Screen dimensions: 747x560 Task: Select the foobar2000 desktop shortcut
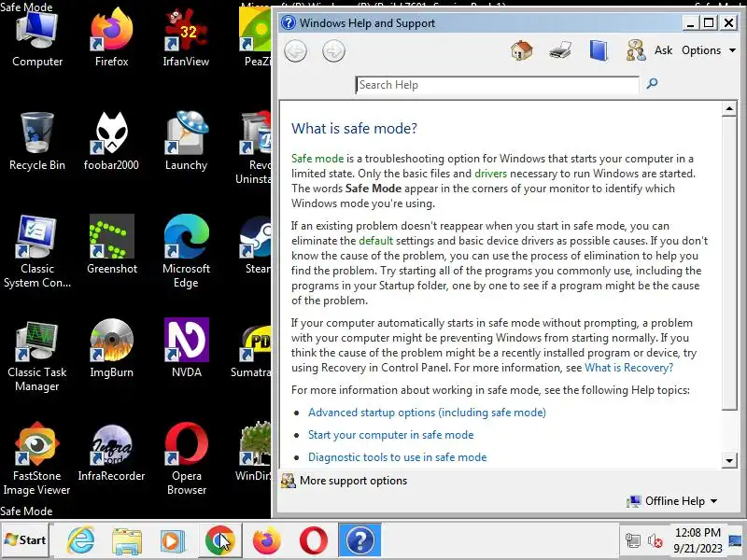tap(111, 141)
